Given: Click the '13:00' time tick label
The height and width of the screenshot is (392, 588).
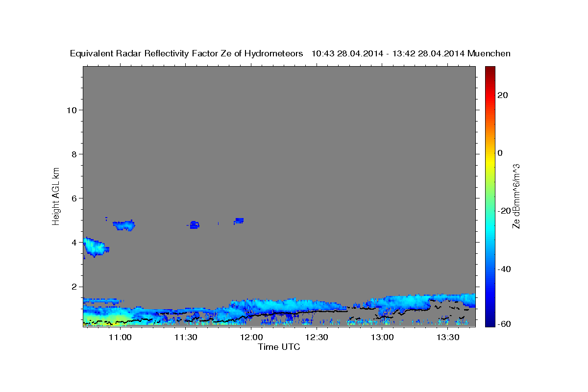Looking at the screenshot, I should coord(382,338).
